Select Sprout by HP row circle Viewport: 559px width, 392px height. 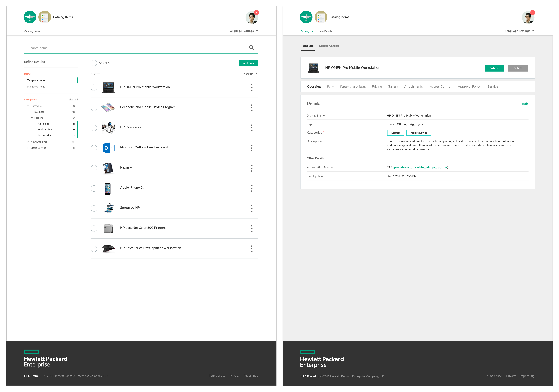pos(94,208)
